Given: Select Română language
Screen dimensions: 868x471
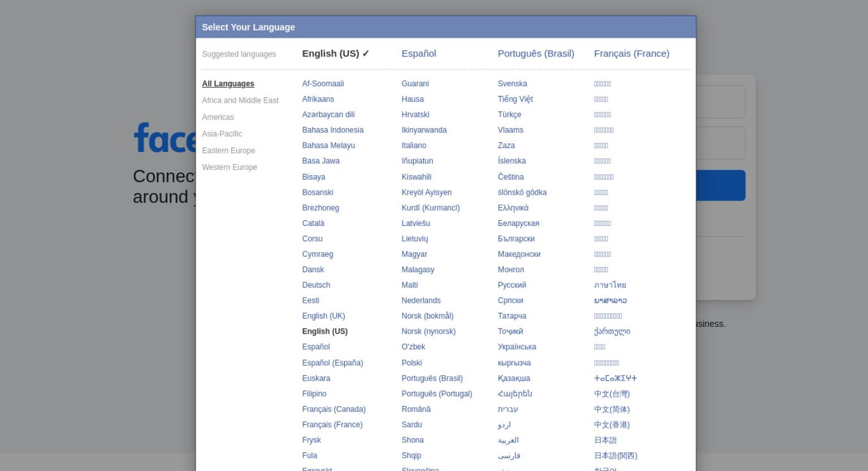Looking at the screenshot, I should [416, 409].
